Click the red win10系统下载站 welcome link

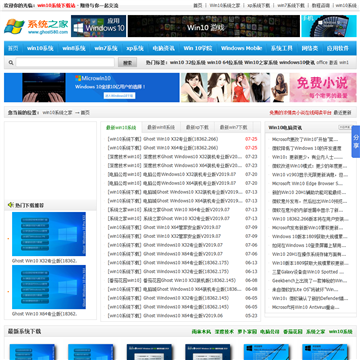pos(56,6)
